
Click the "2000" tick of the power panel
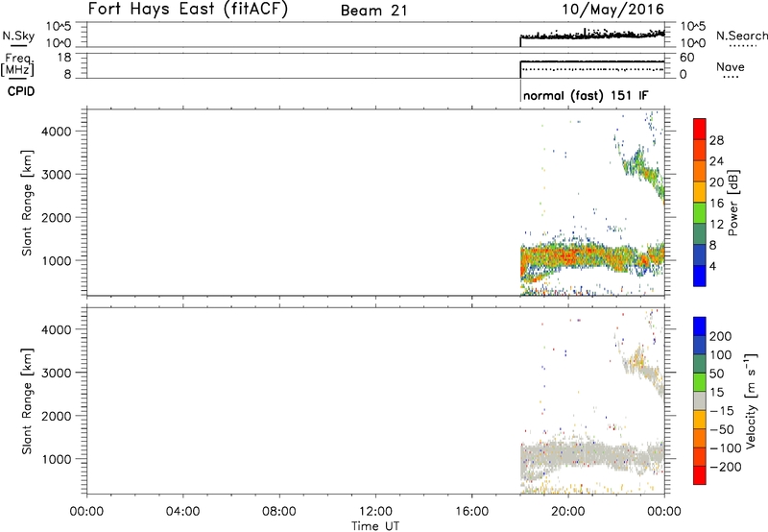pyautogui.click(x=57, y=217)
